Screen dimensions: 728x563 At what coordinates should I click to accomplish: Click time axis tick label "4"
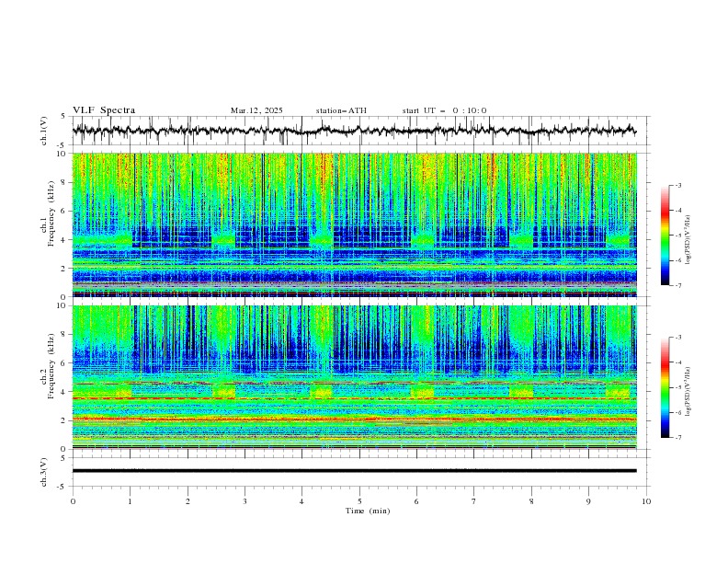click(x=302, y=501)
